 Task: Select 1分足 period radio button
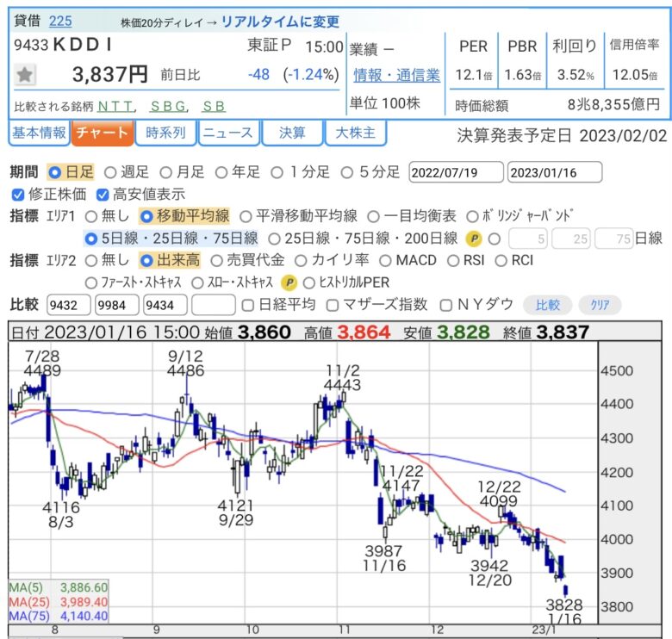pyautogui.click(x=277, y=172)
